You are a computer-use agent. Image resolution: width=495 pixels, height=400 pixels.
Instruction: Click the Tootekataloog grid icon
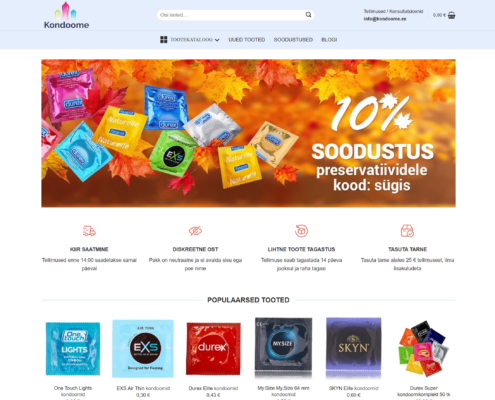click(164, 40)
